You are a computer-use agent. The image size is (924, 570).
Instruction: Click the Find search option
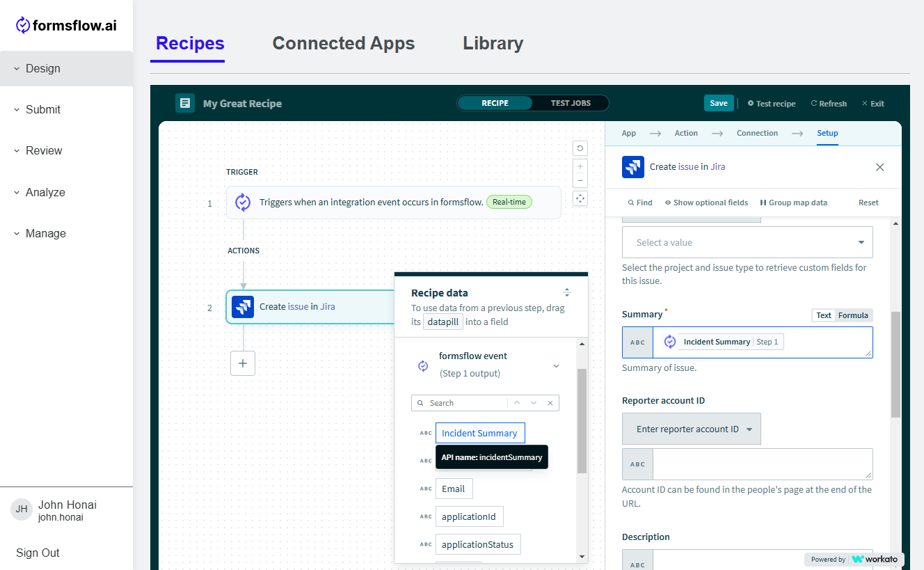[640, 203]
